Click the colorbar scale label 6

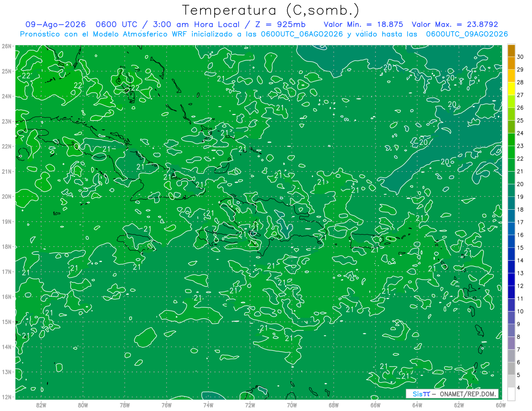pos(518,362)
